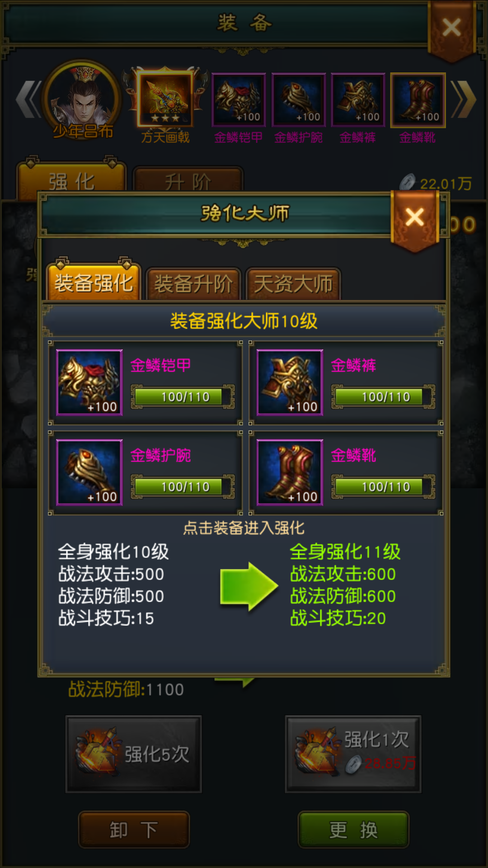This screenshot has width=488, height=868.
Task: Choose the 金鳞靴 slot in top equipment row
Action: pos(418,100)
